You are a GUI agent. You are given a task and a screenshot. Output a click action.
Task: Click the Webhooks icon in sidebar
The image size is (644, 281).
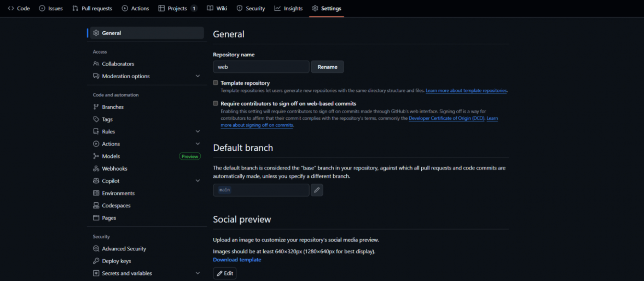click(x=96, y=168)
